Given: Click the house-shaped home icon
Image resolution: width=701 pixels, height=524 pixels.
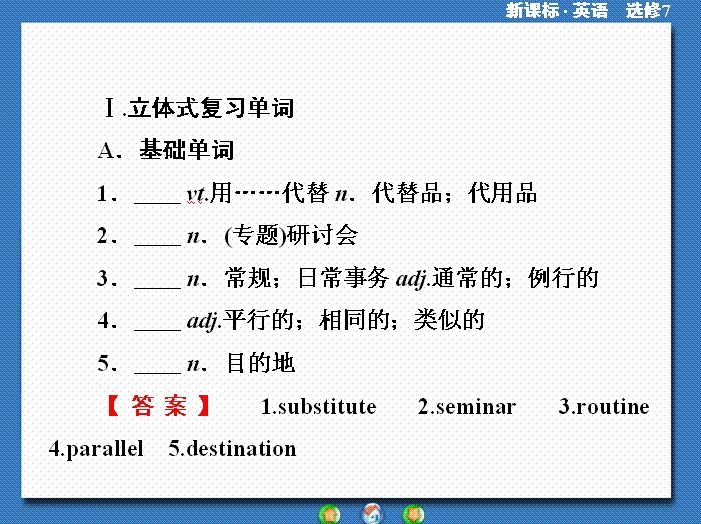Looking at the screenshot, I should pyautogui.click(x=371, y=514).
